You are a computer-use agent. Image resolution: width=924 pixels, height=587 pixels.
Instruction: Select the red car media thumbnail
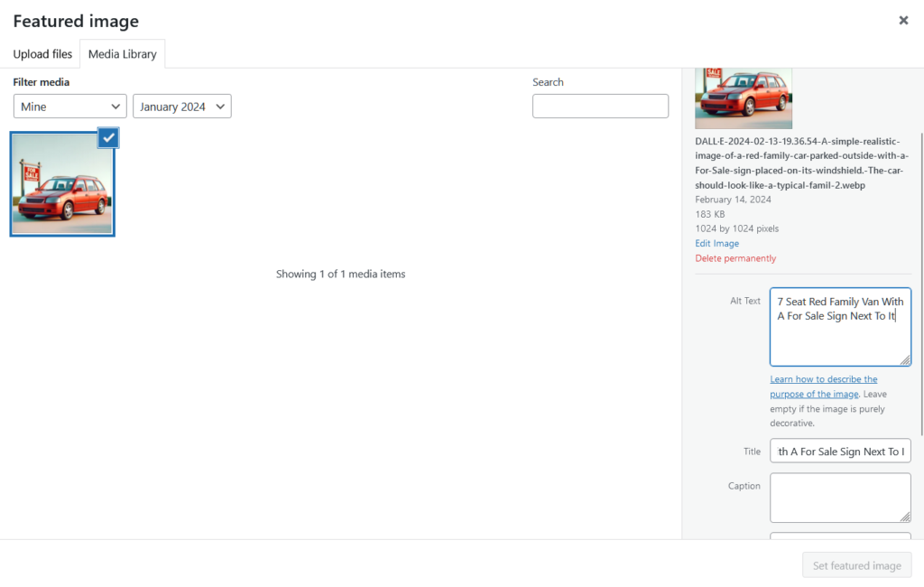tap(61, 183)
